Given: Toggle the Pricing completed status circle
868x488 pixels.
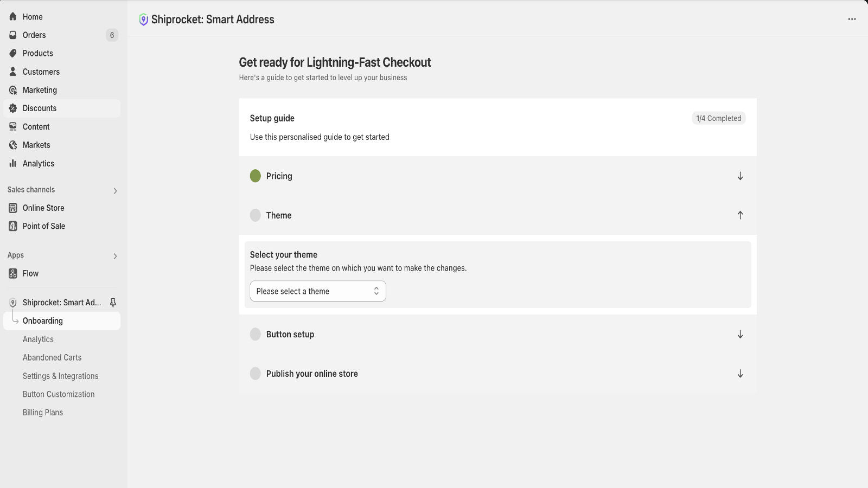Looking at the screenshot, I should click(x=256, y=176).
